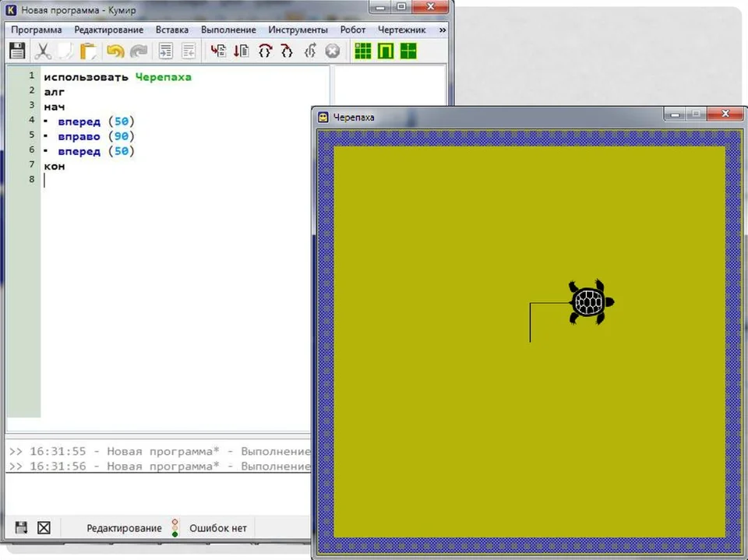This screenshot has height=560, width=748.
Task: Expand hidden menus with » chevron
Action: pyautogui.click(x=443, y=30)
